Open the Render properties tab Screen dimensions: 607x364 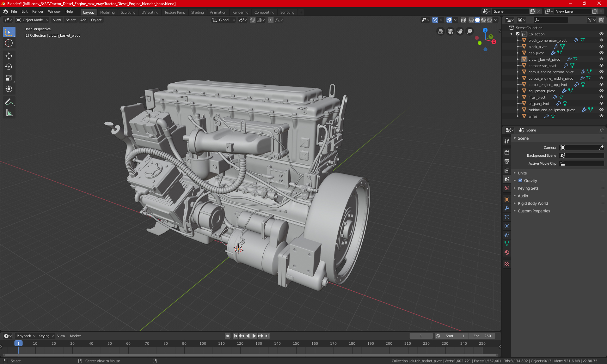(x=507, y=152)
